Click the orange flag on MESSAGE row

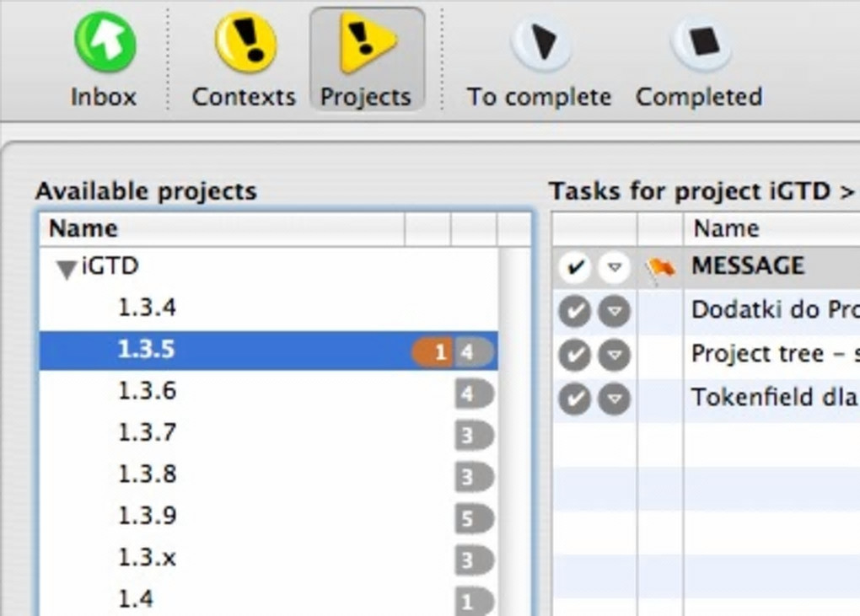pos(661,269)
